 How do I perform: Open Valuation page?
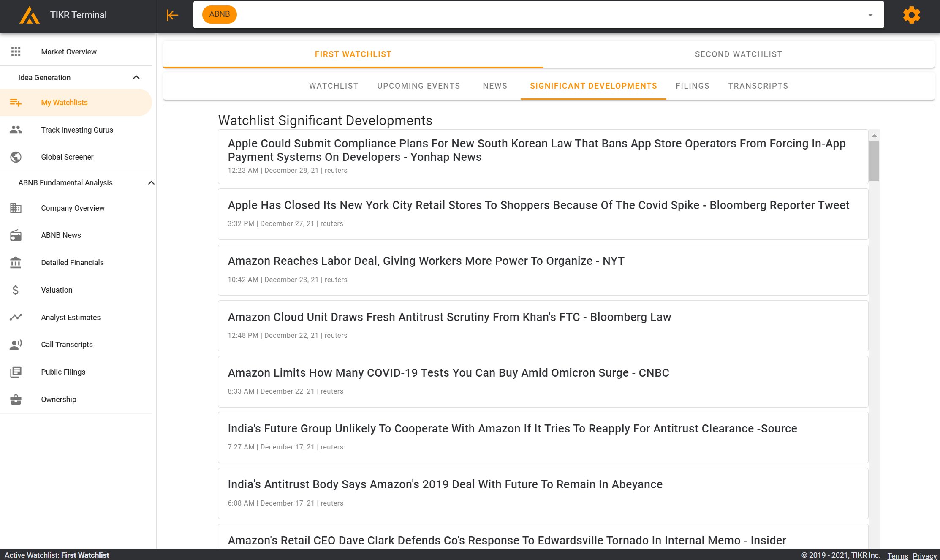coord(76,290)
